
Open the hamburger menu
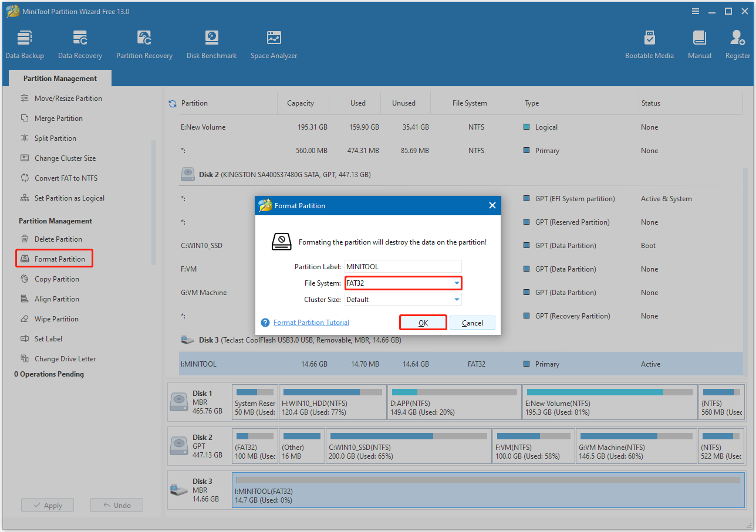pyautogui.click(x=695, y=11)
